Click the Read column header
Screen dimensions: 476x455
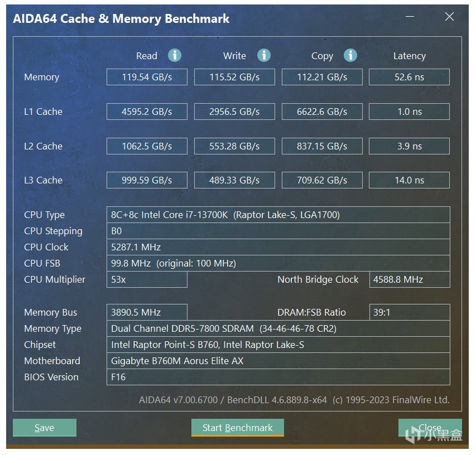point(147,56)
